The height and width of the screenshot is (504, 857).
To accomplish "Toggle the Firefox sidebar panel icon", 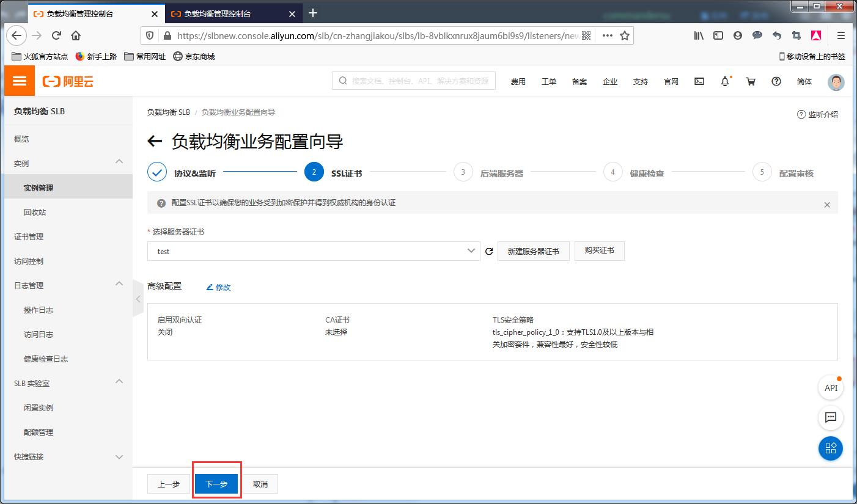I will coord(718,35).
